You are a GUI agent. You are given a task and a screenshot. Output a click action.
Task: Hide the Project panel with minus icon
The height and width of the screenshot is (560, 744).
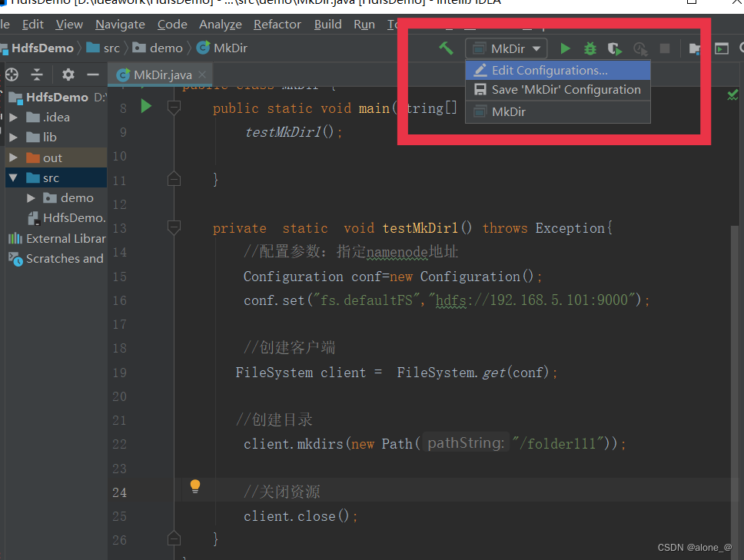(x=93, y=75)
